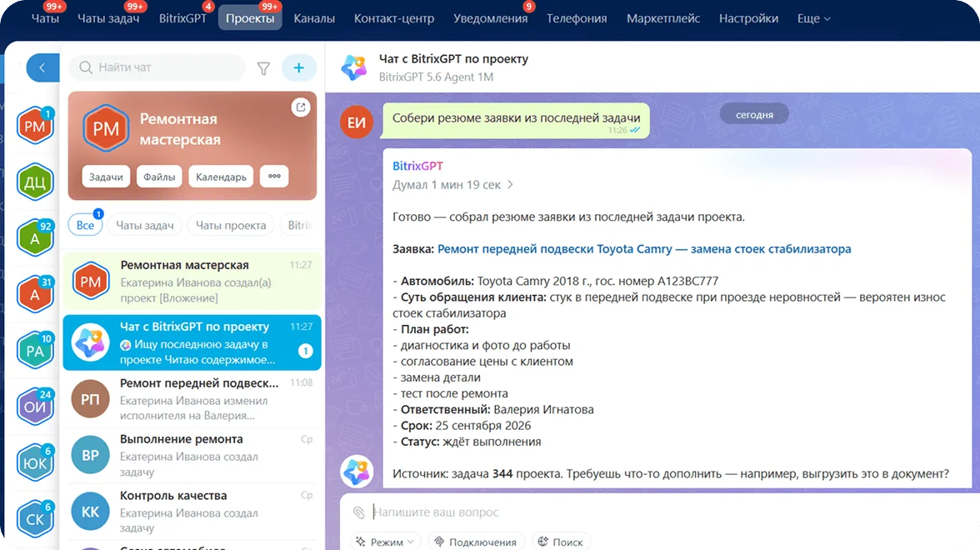Select the ДЦ project avatar in sidebar
Screen dimensions: 980x550
click(35, 182)
